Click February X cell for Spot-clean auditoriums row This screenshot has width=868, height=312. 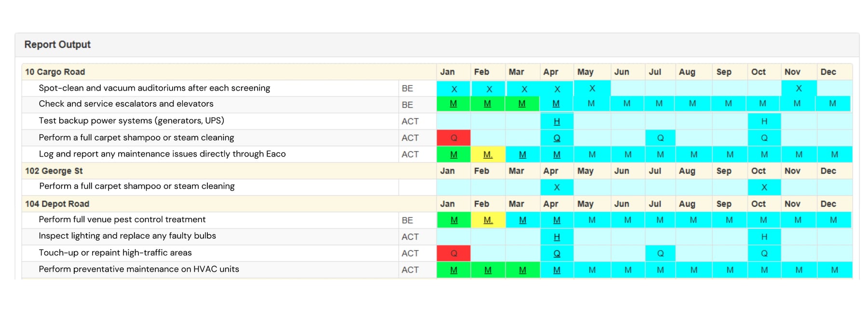coord(488,89)
